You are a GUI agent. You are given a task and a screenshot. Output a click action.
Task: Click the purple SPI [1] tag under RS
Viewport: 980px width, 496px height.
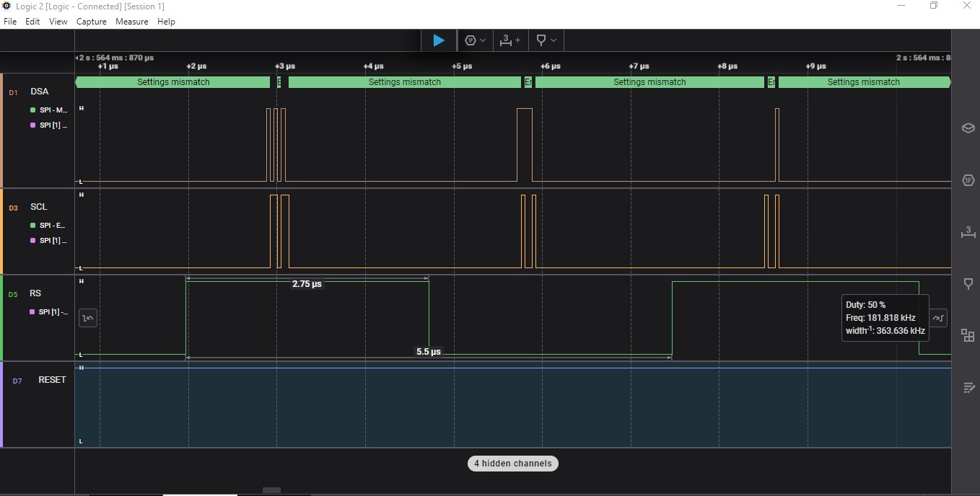tap(49, 312)
